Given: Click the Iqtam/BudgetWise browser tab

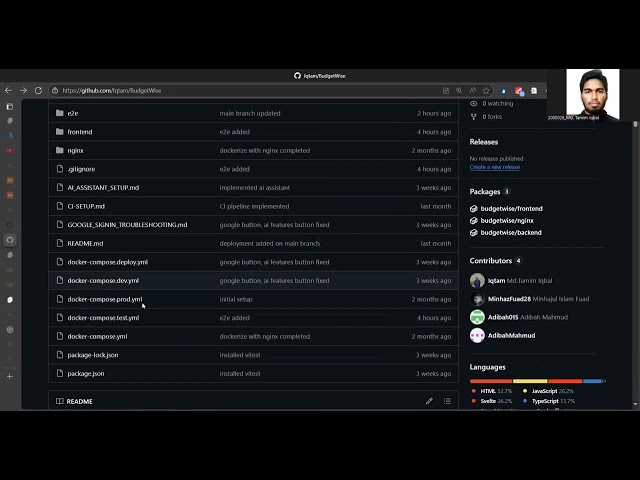Looking at the screenshot, I should (319, 75).
